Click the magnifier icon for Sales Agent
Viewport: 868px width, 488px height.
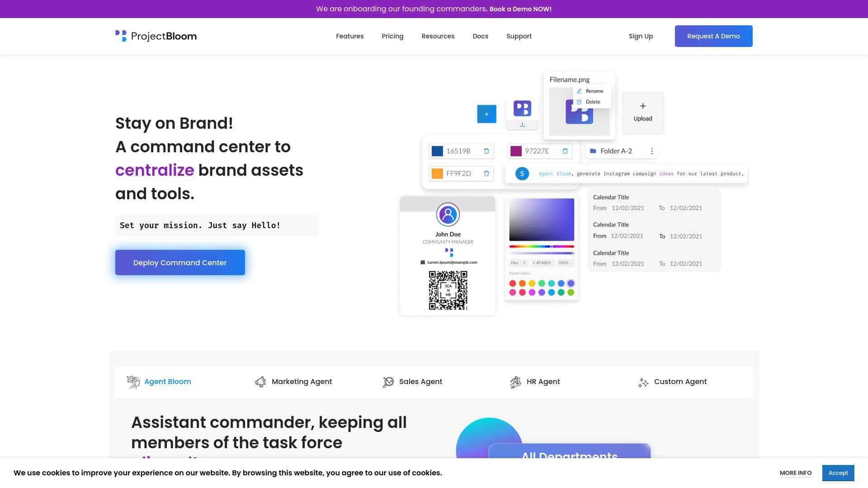click(388, 382)
